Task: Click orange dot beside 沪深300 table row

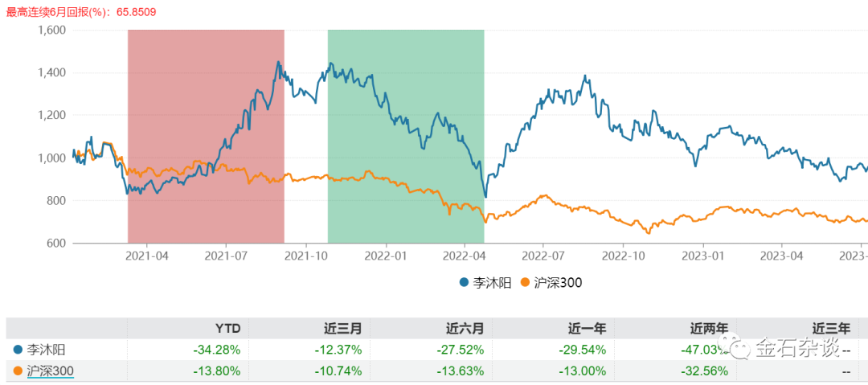Action: click(x=18, y=371)
